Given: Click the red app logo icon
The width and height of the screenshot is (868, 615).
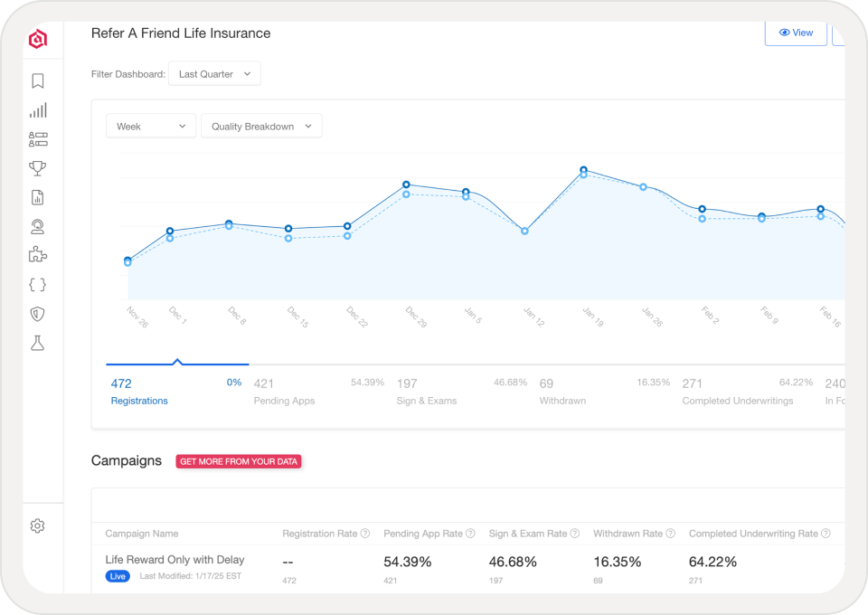Looking at the screenshot, I should coord(38,39).
